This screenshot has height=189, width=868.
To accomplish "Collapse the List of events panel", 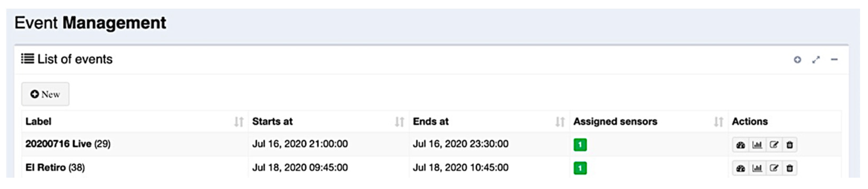I will click(834, 60).
